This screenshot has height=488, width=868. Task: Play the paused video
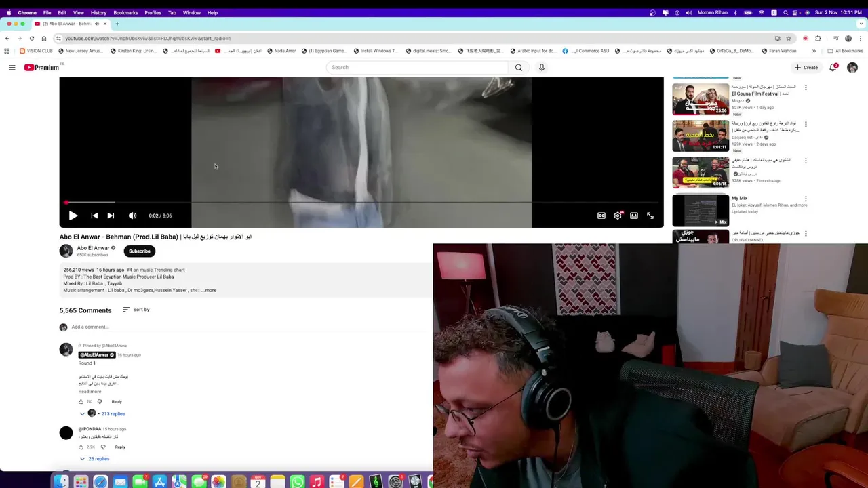pyautogui.click(x=73, y=216)
